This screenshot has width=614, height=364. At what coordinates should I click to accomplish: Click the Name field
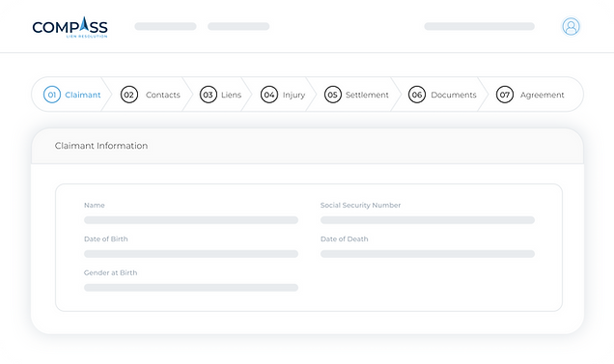(x=191, y=220)
